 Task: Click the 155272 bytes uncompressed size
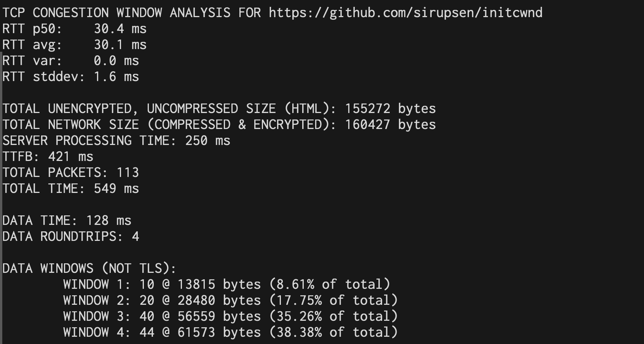click(390, 108)
